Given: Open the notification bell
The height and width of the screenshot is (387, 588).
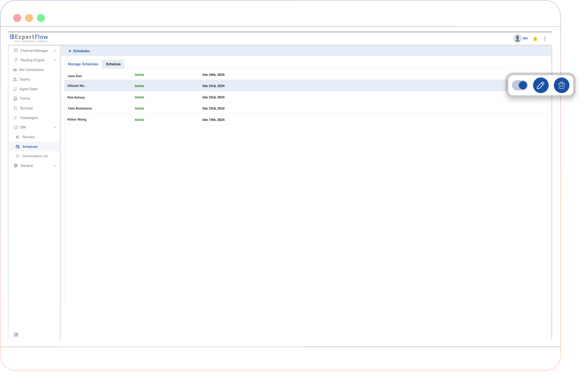Looking at the screenshot, I should [x=535, y=39].
